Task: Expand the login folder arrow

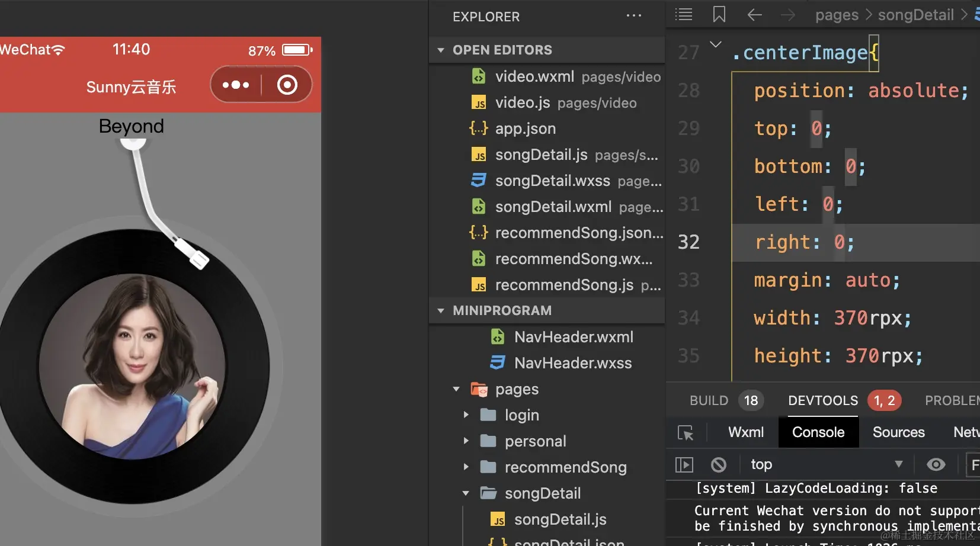Action: pyautogui.click(x=466, y=415)
